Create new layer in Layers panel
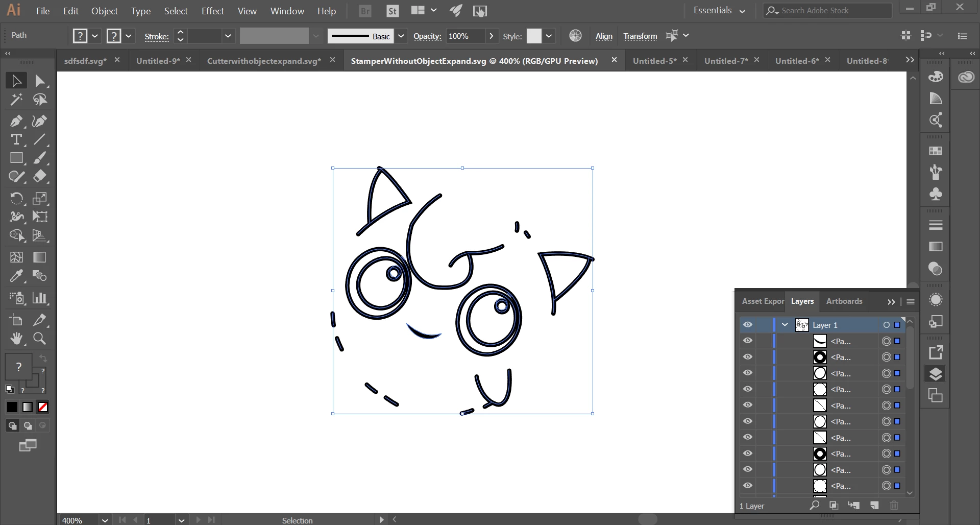 [x=874, y=506]
